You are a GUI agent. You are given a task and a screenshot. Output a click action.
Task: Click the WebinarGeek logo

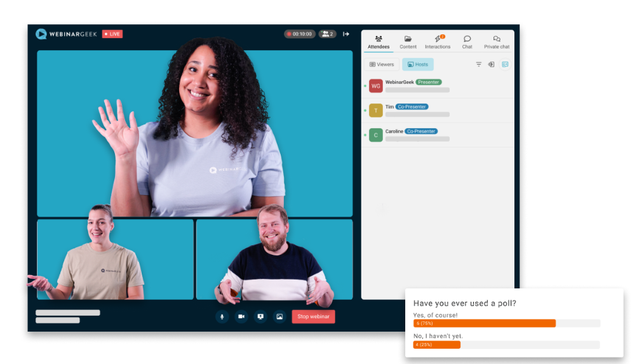[67, 34]
